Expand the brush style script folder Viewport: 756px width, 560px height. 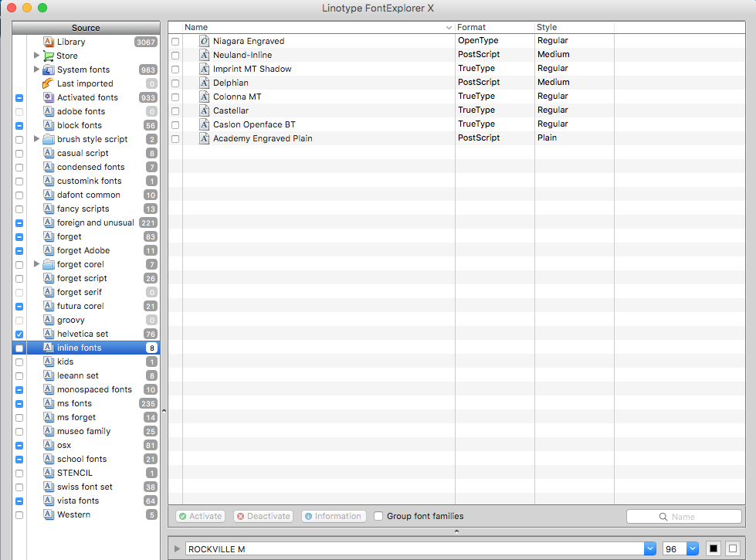36,139
